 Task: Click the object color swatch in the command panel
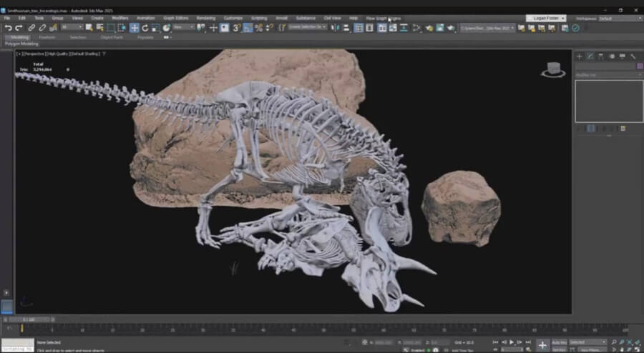point(640,66)
